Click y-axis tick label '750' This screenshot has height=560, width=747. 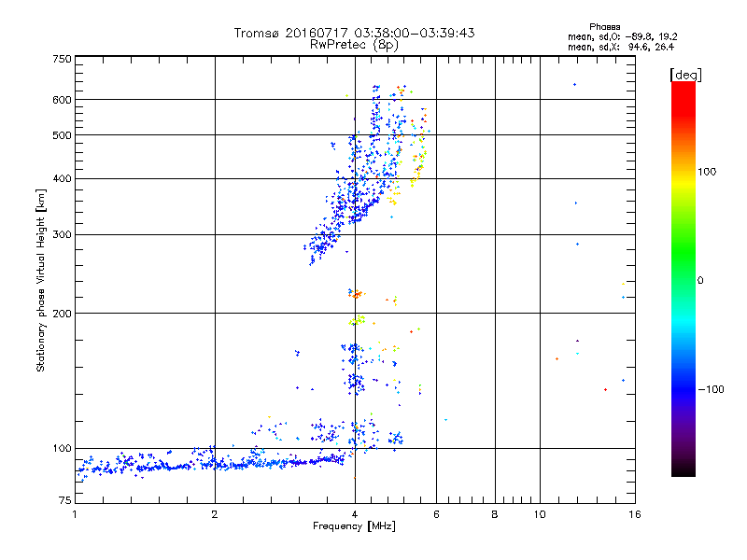pyautogui.click(x=62, y=59)
